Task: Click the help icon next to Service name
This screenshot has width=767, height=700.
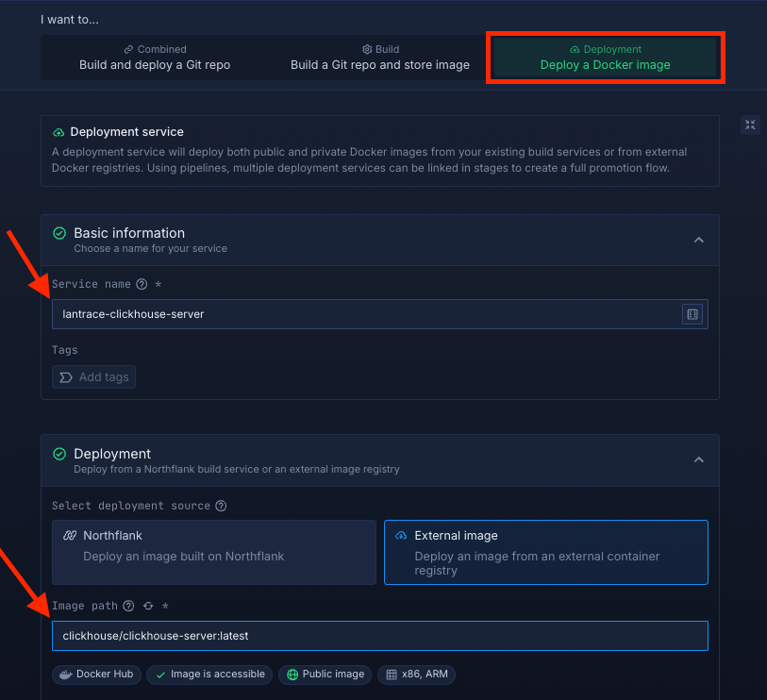Action: point(142,284)
